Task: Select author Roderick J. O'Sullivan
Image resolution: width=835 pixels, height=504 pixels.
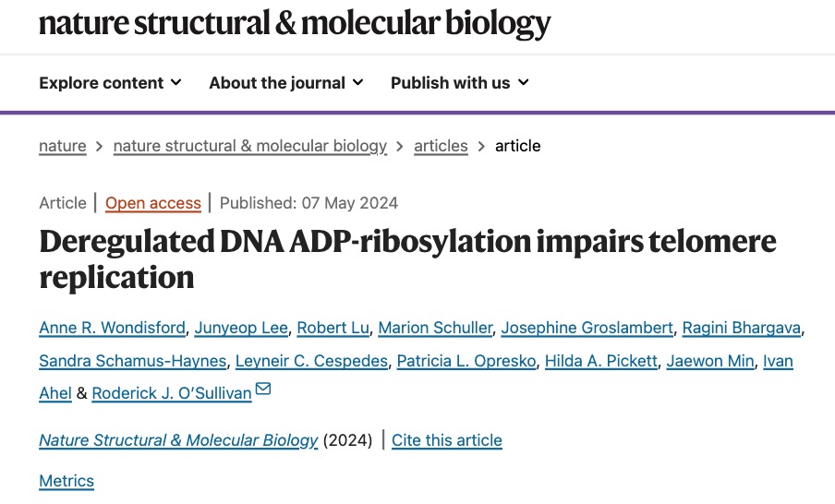Action: coord(172,393)
